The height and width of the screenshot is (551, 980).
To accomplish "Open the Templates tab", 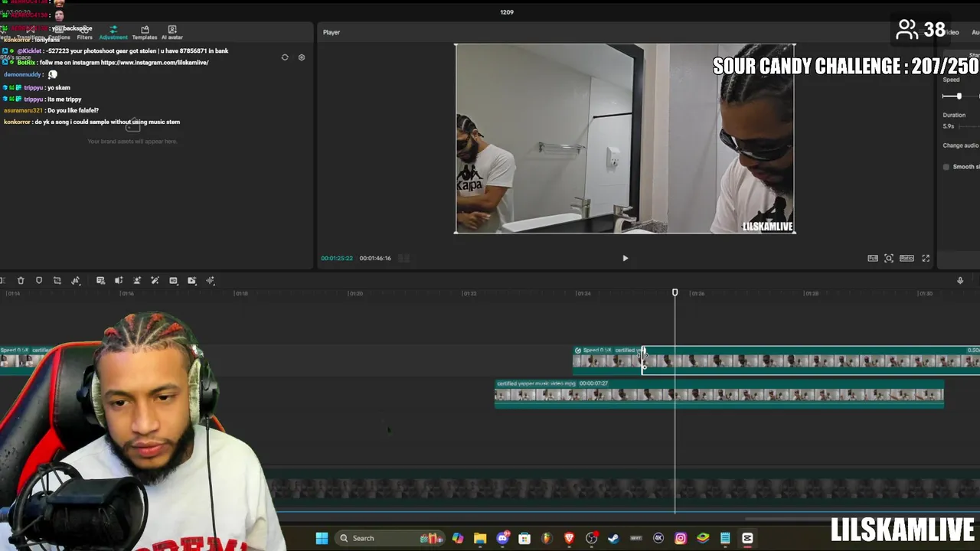I will (x=145, y=33).
